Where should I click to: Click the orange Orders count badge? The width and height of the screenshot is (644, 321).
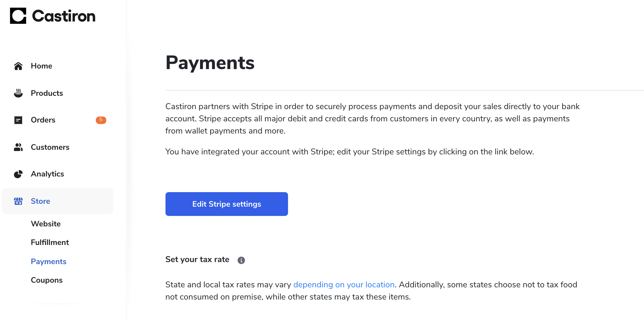(x=101, y=120)
